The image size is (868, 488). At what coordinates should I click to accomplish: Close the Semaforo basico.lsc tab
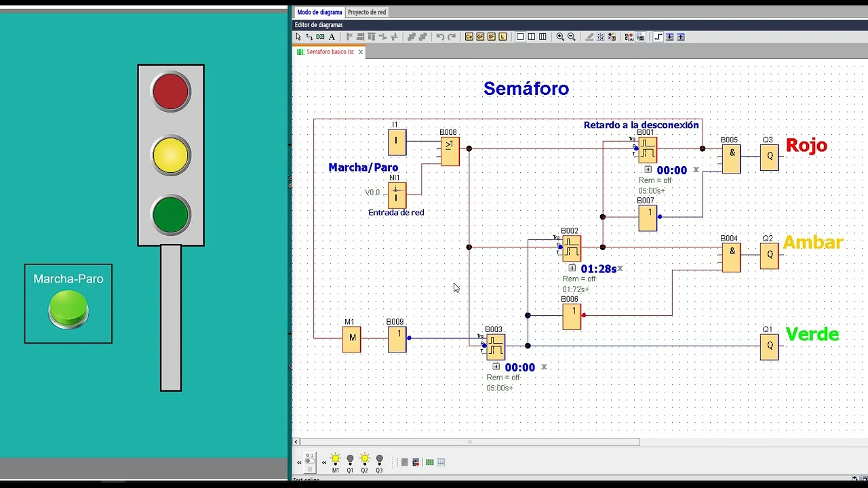coord(361,52)
